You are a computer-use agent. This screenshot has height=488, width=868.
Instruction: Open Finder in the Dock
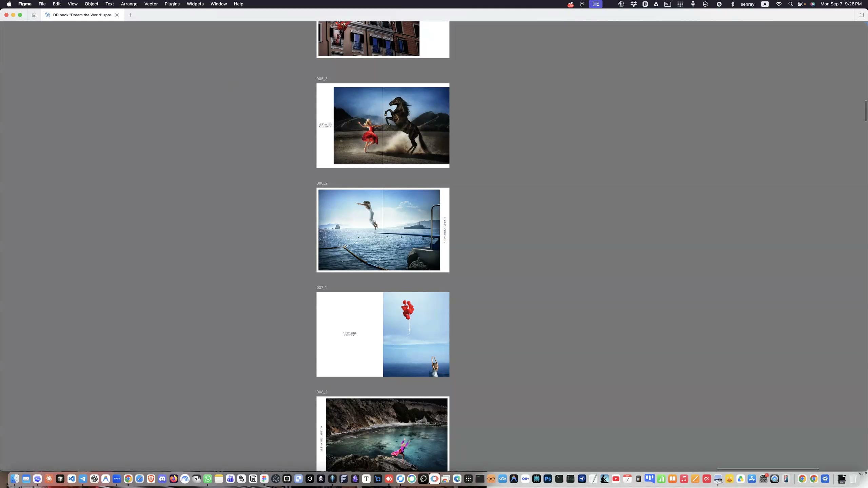(x=15, y=479)
